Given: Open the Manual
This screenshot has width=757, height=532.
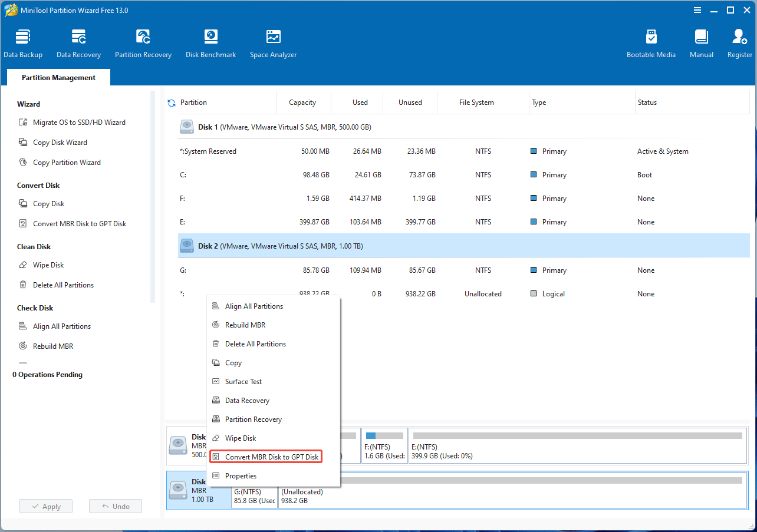Looking at the screenshot, I should pyautogui.click(x=701, y=44).
